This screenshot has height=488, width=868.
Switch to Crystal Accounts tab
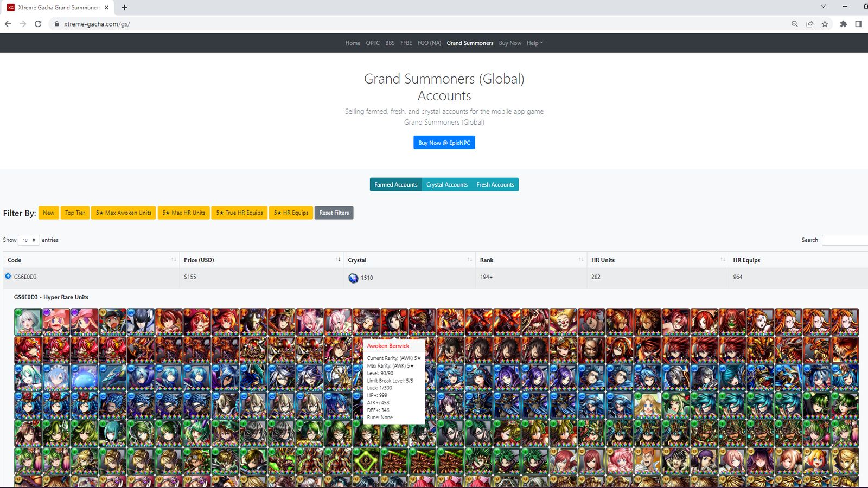point(447,184)
